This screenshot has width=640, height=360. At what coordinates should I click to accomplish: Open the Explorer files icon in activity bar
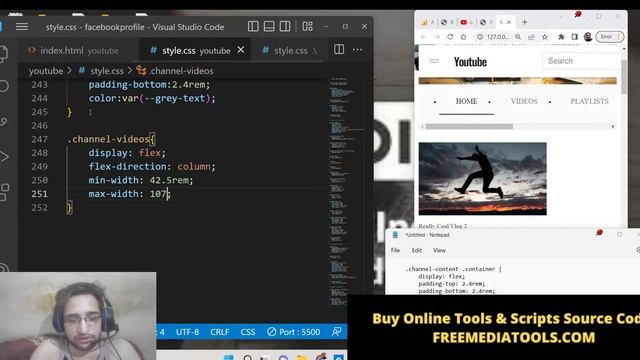(x=4, y=54)
